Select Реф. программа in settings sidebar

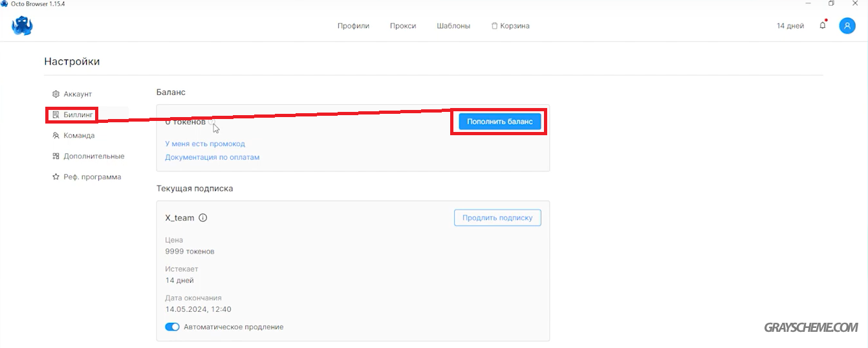(92, 177)
